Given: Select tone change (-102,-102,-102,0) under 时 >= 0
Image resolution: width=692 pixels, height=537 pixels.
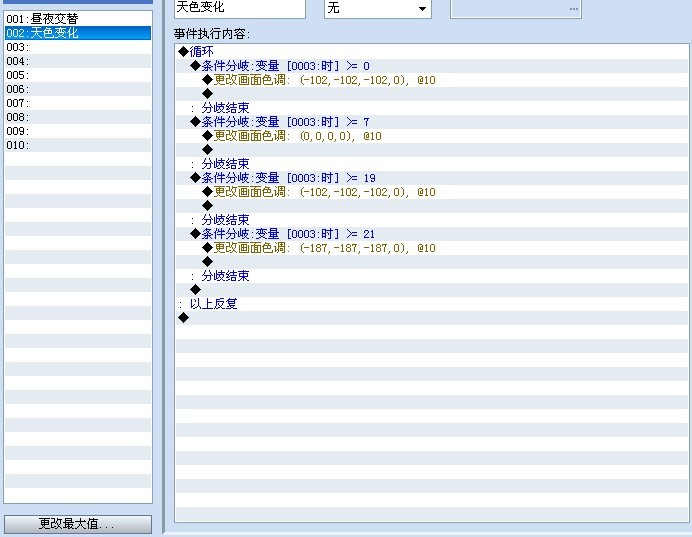Looking at the screenshot, I should coord(432,80).
